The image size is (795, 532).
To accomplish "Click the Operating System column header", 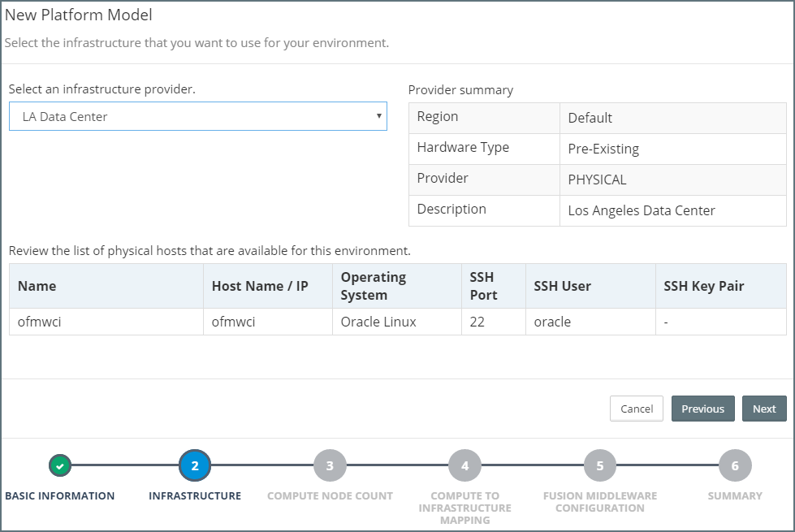I will tap(374, 286).
